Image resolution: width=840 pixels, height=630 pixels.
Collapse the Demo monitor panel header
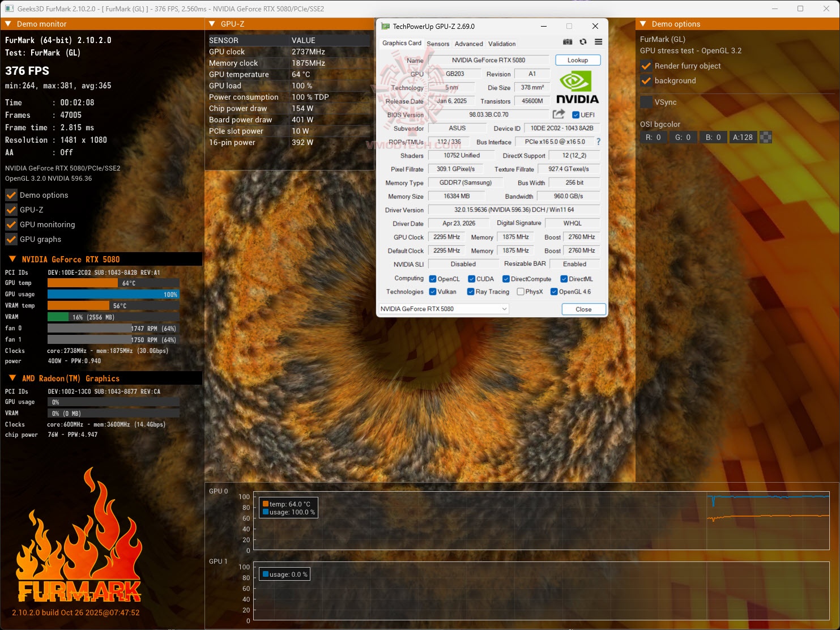[x=8, y=24]
